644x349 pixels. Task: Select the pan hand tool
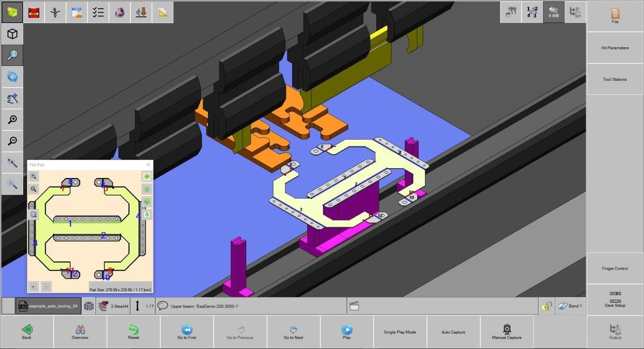(12, 98)
